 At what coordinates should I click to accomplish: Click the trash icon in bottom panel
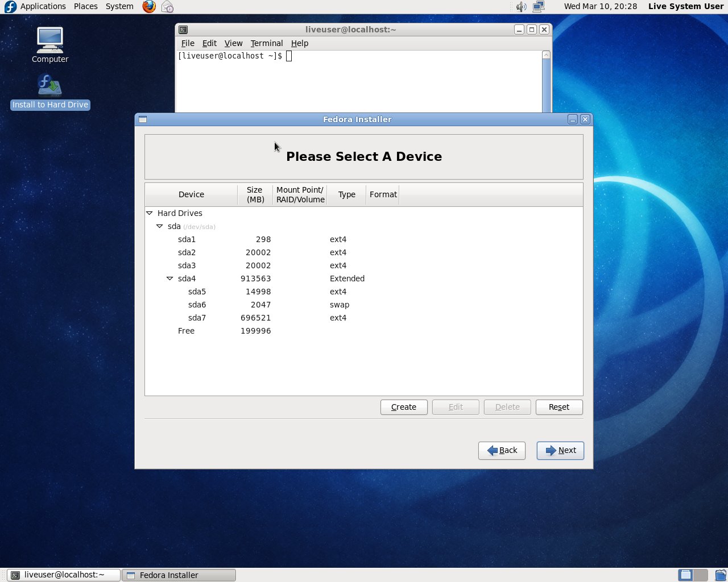coord(721,575)
